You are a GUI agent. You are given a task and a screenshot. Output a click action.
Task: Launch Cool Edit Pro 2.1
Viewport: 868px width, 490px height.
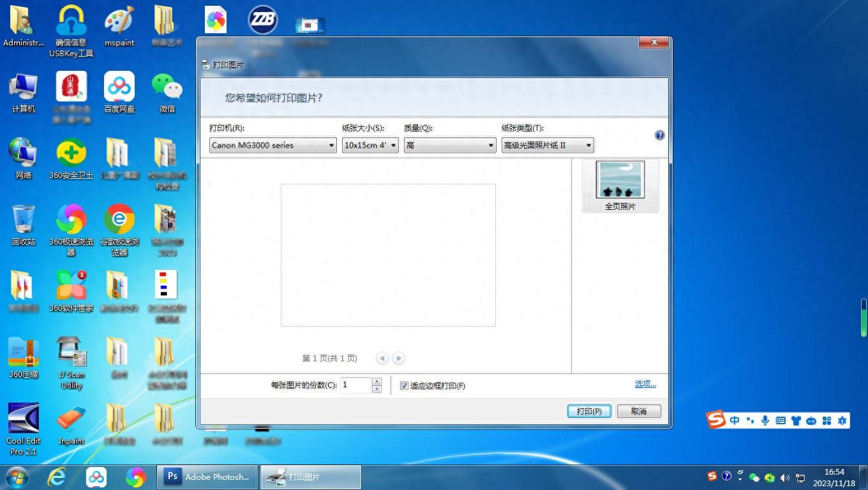(23, 418)
